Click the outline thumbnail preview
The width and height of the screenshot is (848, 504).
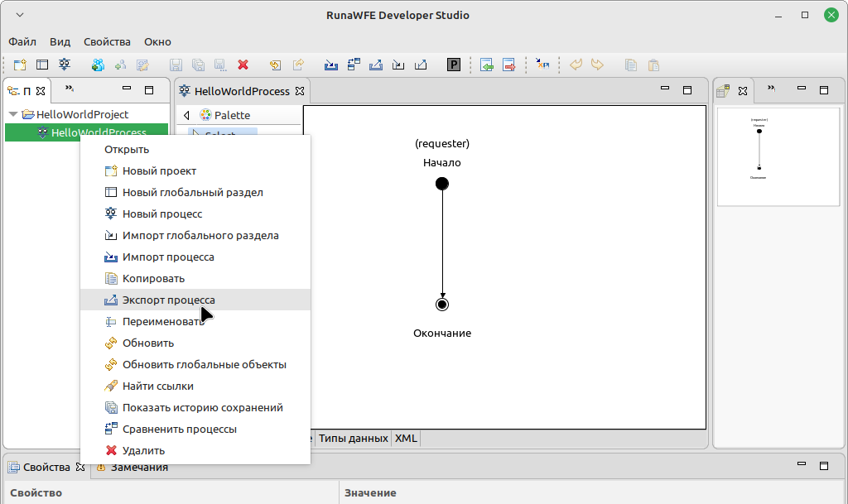[778, 156]
